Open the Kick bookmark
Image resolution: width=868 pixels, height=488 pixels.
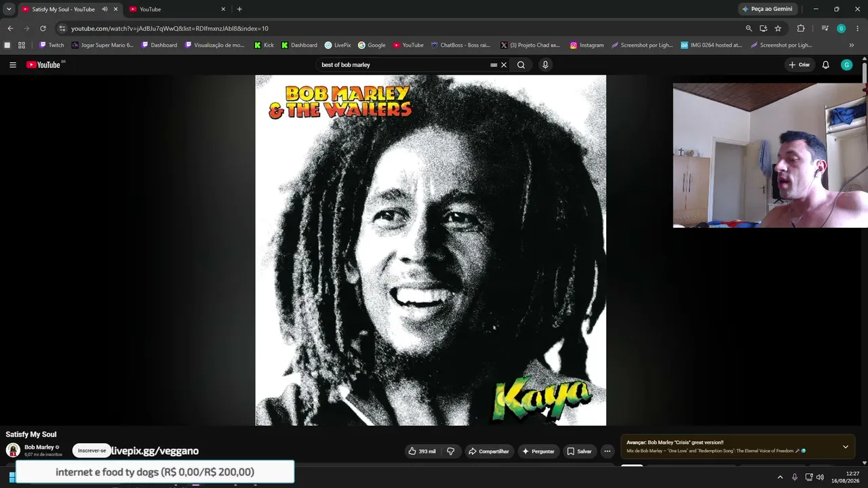pos(264,45)
